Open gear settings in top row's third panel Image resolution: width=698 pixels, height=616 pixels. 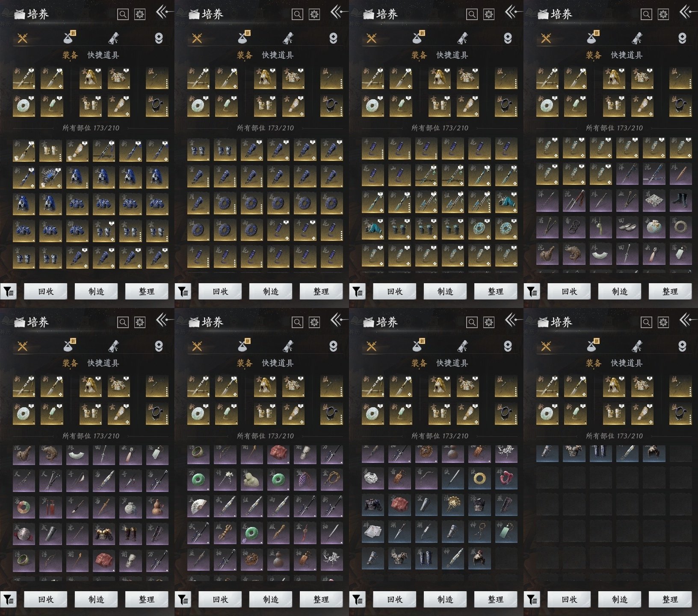[489, 14]
